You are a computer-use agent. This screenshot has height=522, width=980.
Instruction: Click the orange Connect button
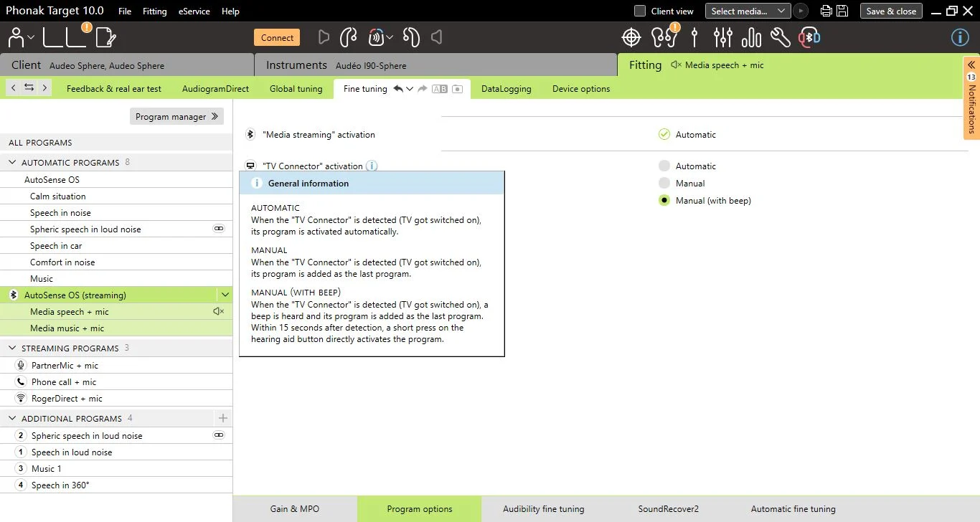[277, 37]
